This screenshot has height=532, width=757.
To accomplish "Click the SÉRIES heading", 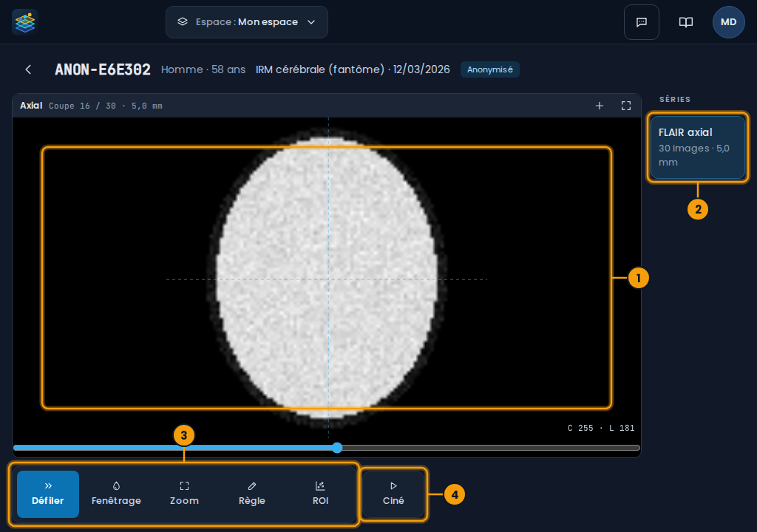I will point(675,100).
